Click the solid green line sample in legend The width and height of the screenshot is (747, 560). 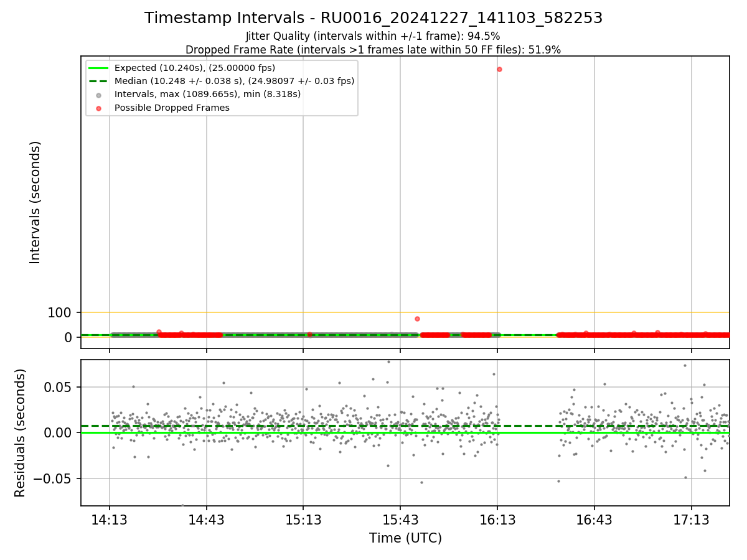click(x=98, y=68)
